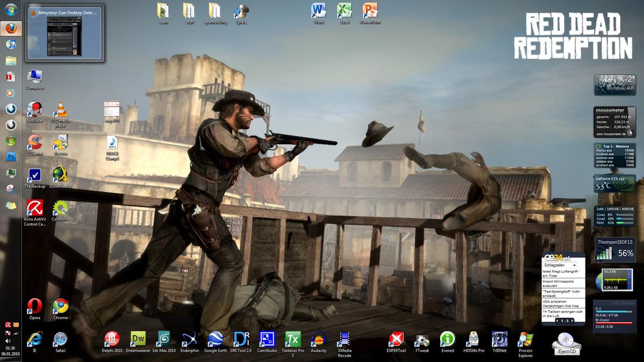Viewport: 644px width, 362px height.
Task: Go to previous oe24 headlines page
Action: coord(557,321)
